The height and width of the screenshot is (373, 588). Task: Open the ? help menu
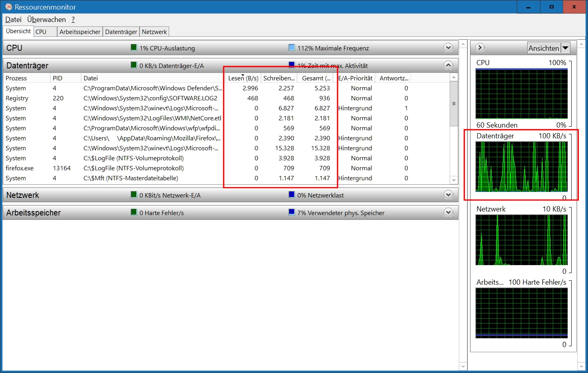pyautogui.click(x=73, y=20)
